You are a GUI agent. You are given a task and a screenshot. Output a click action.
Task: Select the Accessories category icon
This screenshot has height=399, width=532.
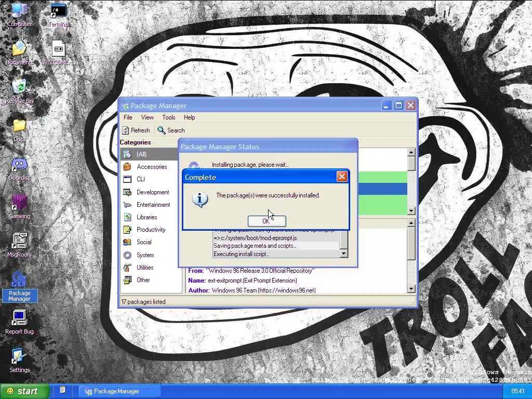click(127, 167)
